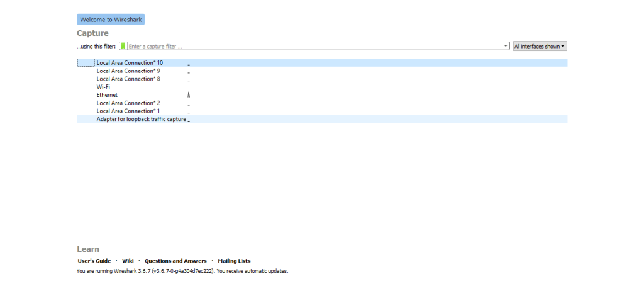
Task: Select the Wi-Fi interface
Action: (x=103, y=87)
